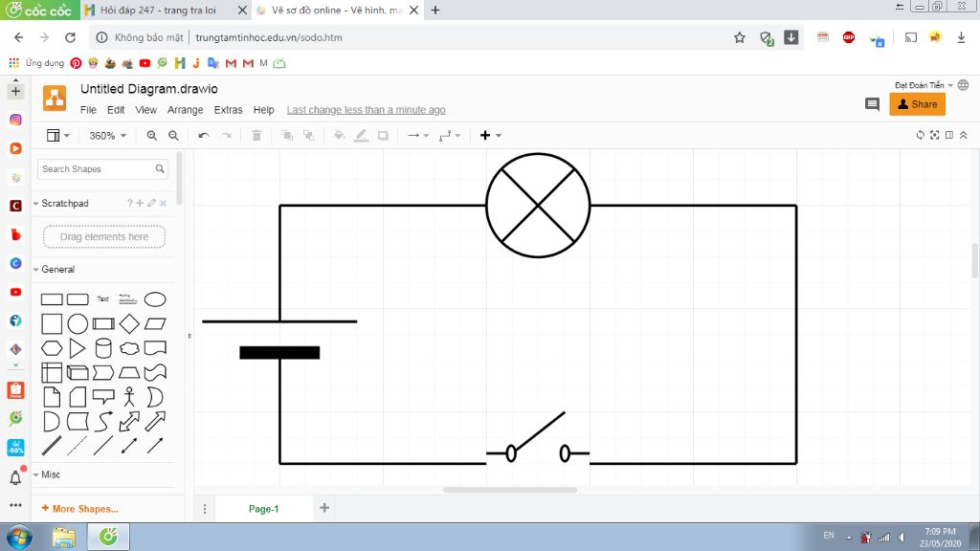Close the Scratchpad with the x icon
Screen dimensions: 980x551
click(x=163, y=203)
